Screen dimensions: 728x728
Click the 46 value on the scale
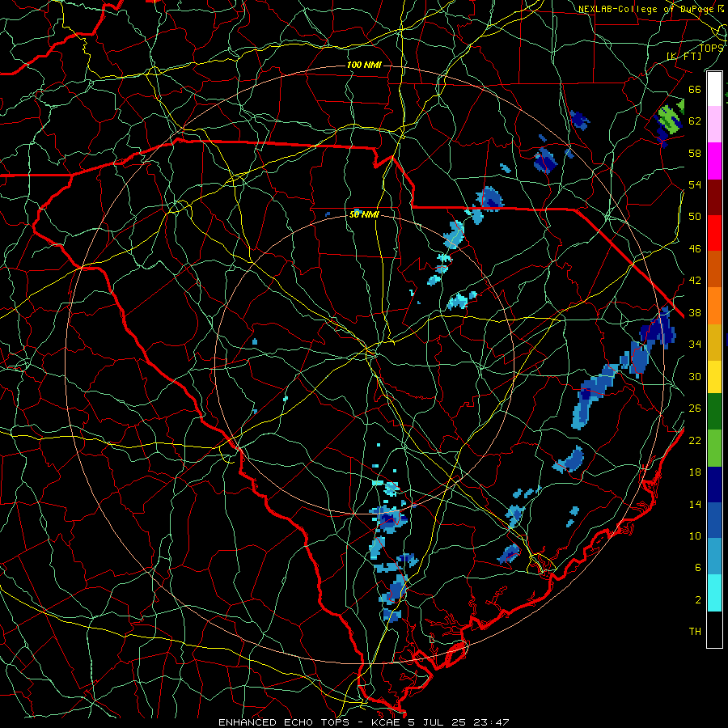pos(695,249)
